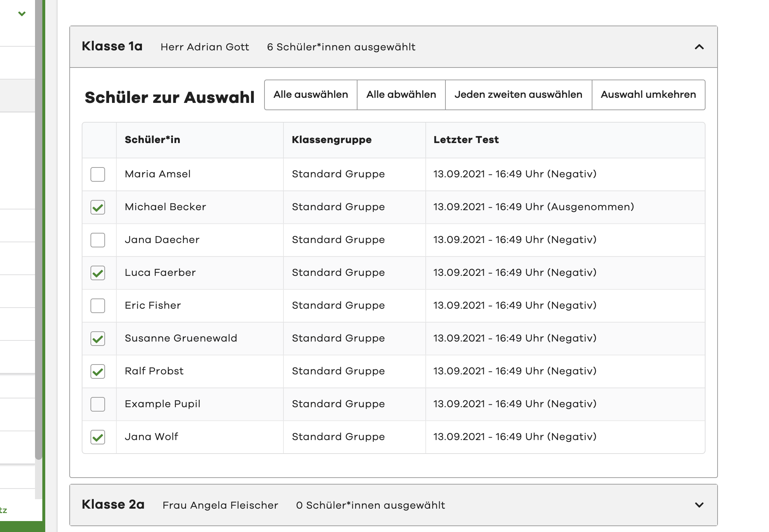Uncheck Luca Faerber
The width and height of the screenshot is (769, 532).
[97, 273]
